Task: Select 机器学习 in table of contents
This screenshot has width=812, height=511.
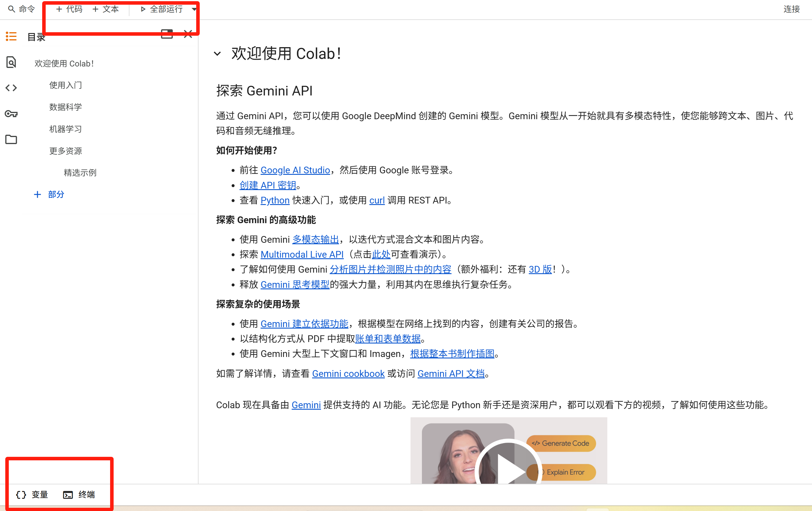Action: pos(65,129)
